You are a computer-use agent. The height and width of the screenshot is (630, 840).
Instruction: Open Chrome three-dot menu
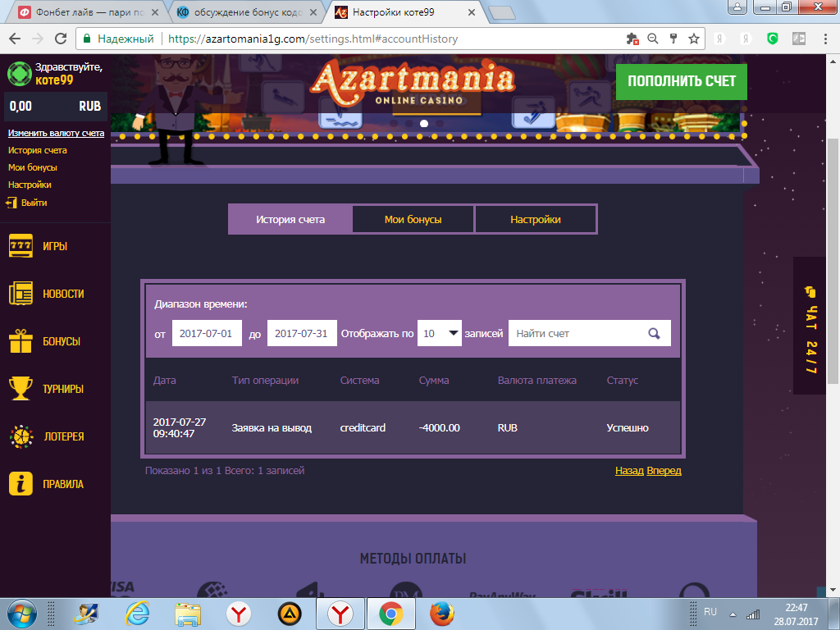(825, 39)
